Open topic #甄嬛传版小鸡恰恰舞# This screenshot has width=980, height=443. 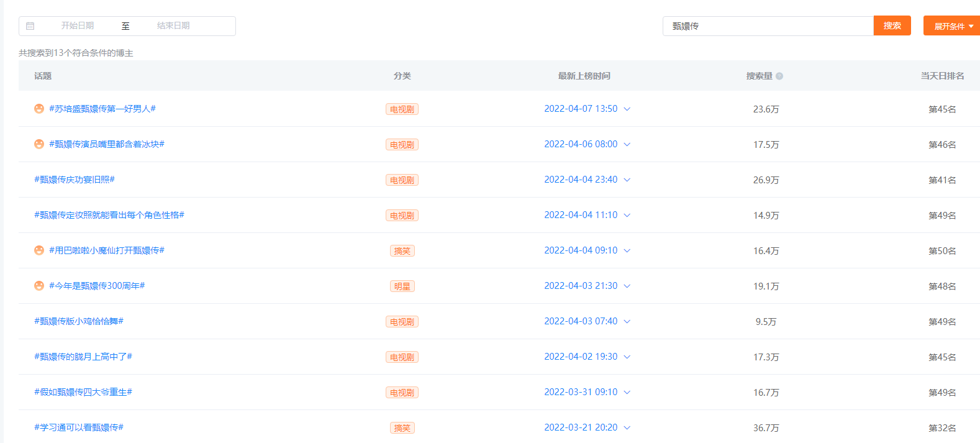[x=79, y=321]
